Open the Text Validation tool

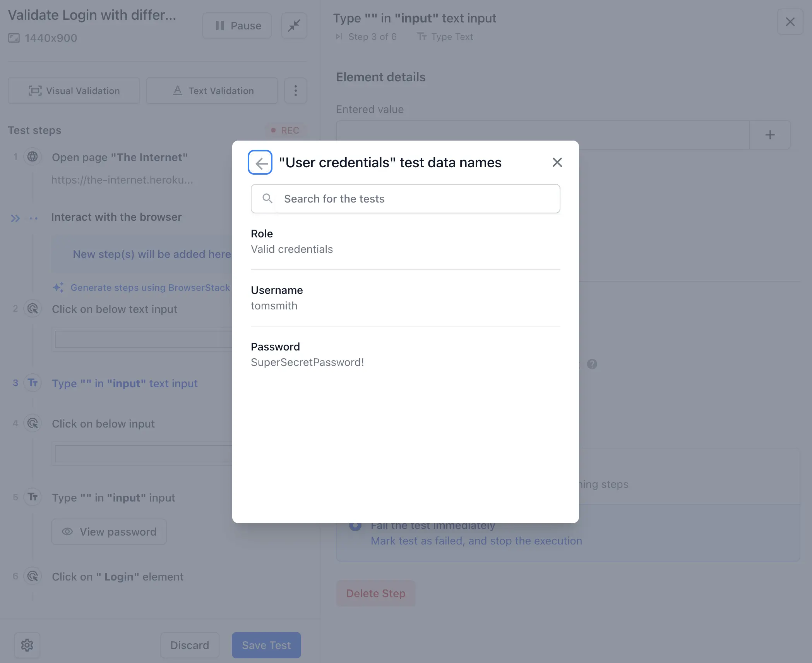[212, 91]
